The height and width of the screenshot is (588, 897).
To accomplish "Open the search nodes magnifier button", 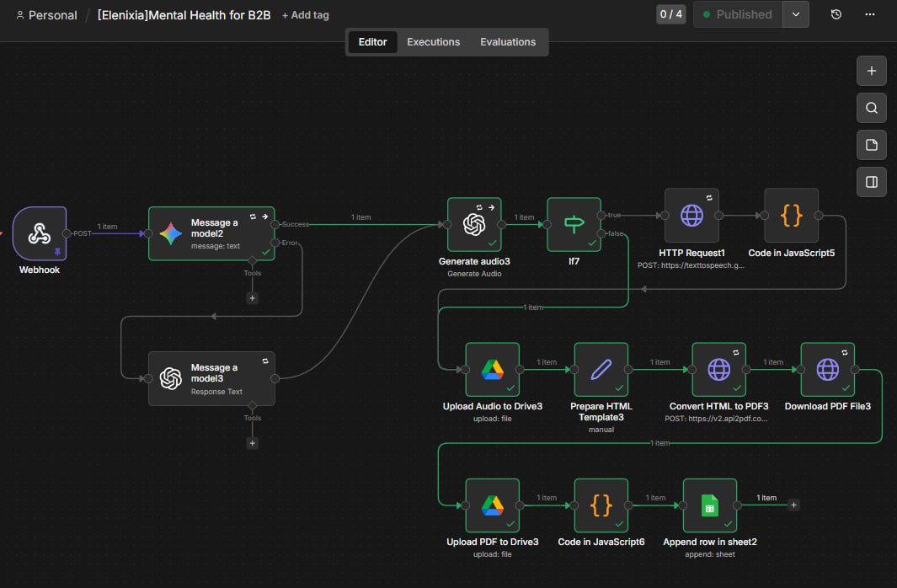I will click(x=871, y=108).
